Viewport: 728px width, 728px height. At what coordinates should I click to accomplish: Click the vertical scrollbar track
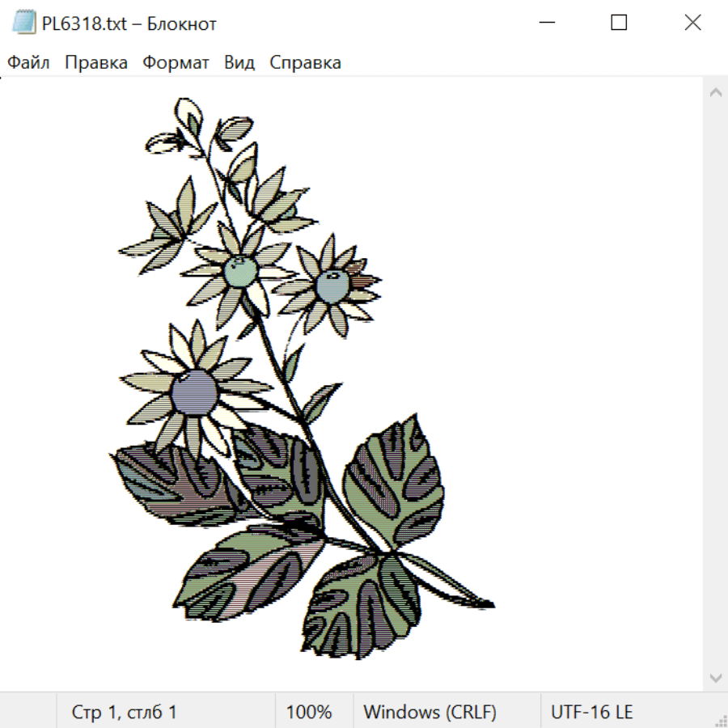tap(716, 384)
